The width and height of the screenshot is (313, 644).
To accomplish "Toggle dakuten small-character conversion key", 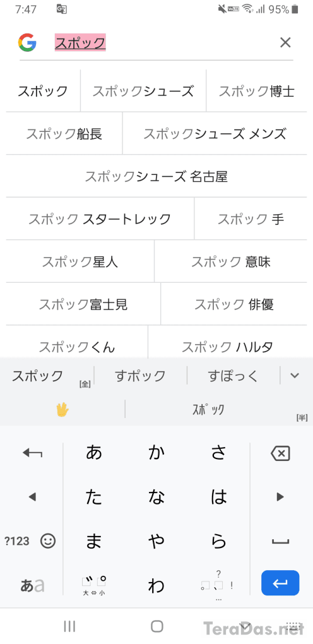I will 94,585.
